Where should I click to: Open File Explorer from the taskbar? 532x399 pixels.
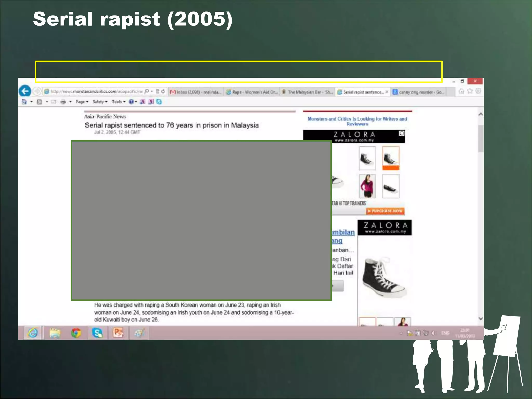[x=55, y=333]
